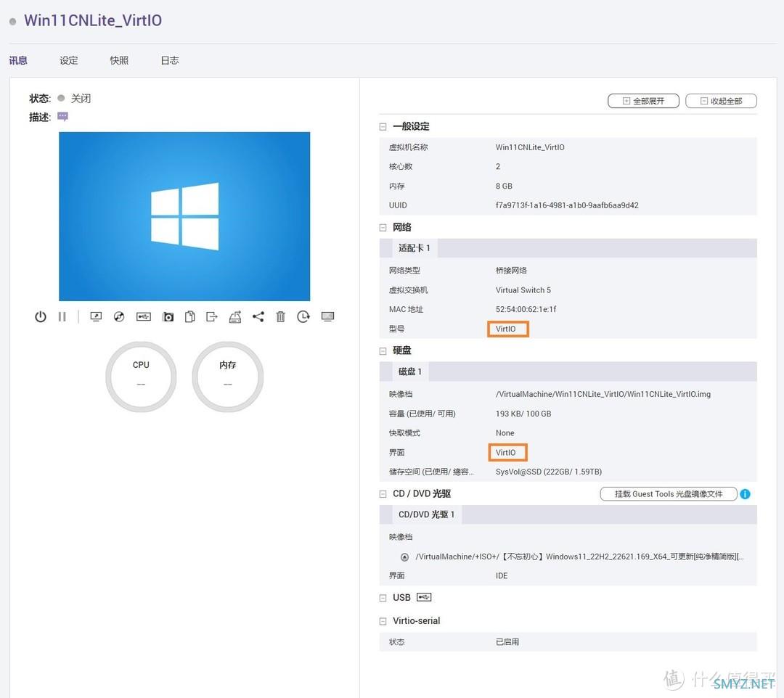
Task: Click the monitor display icon
Action: coord(327,317)
